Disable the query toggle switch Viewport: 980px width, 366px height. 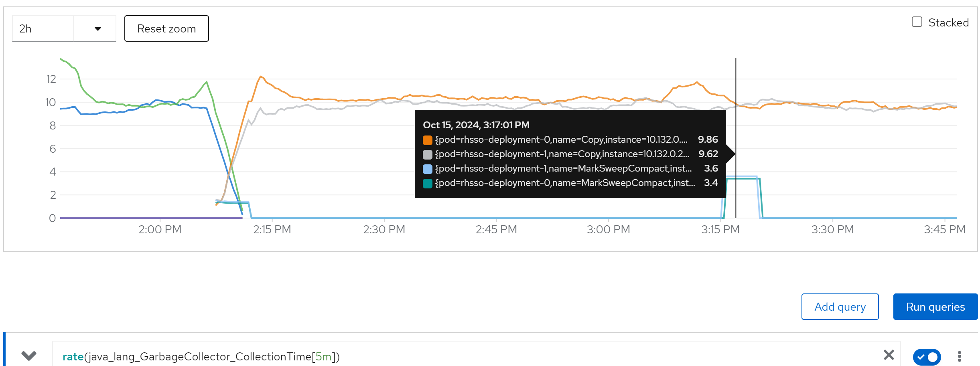pyautogui.click(x=927, y=356)
